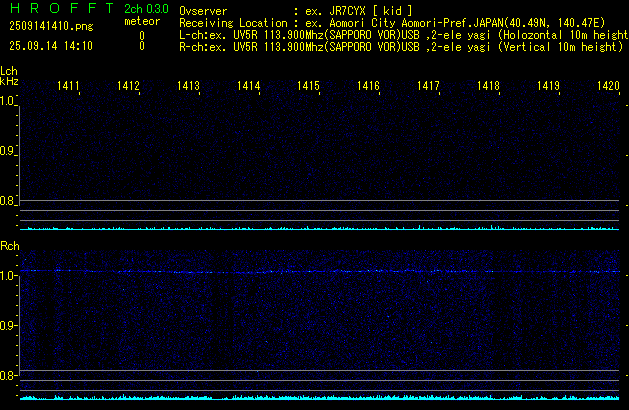Click the HROFFT title text
The width and height of the screenshot is (629, 410).
62,8
